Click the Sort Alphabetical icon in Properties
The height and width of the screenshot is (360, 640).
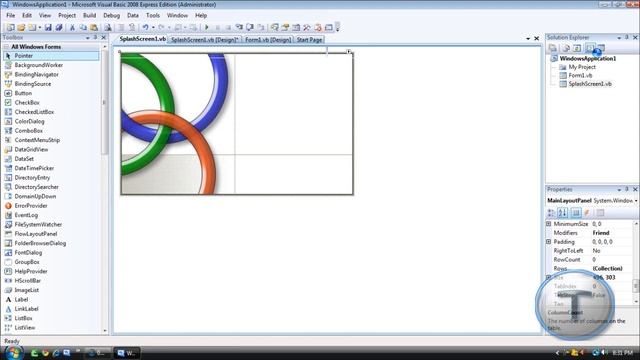tap(562, 213)
